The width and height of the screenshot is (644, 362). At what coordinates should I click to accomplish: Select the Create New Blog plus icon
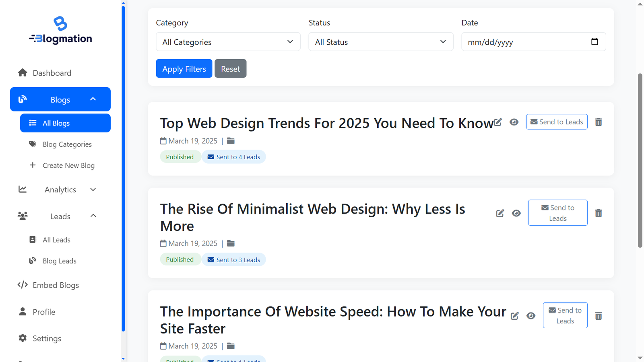[32, 165]
